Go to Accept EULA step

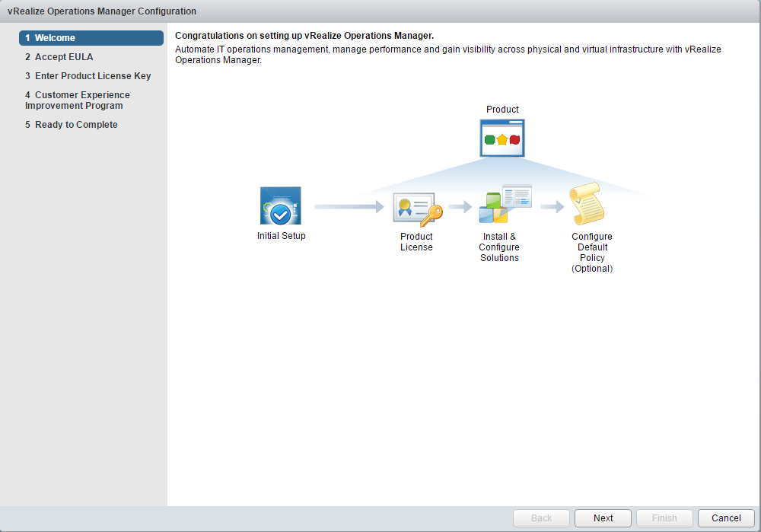(59, 57)
